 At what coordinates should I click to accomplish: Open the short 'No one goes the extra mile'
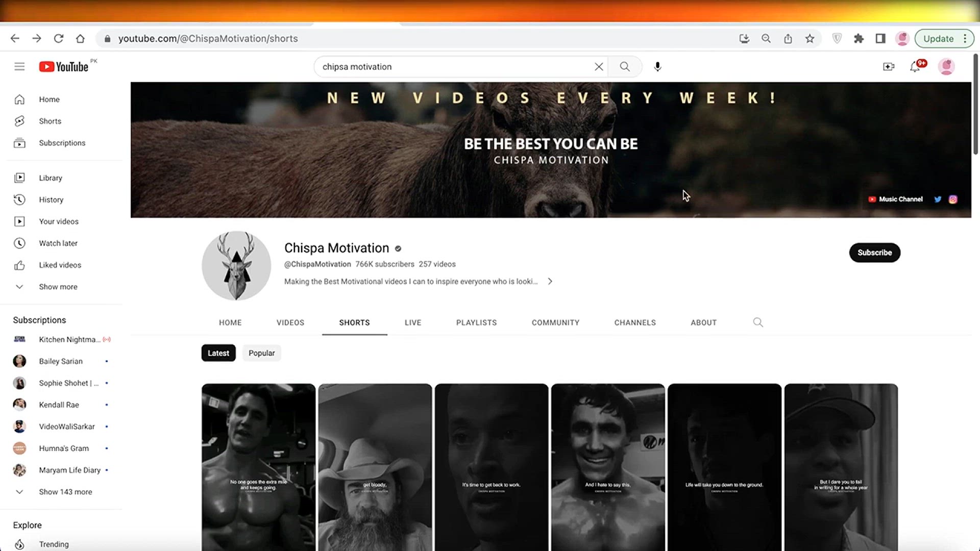pos(258,467)
